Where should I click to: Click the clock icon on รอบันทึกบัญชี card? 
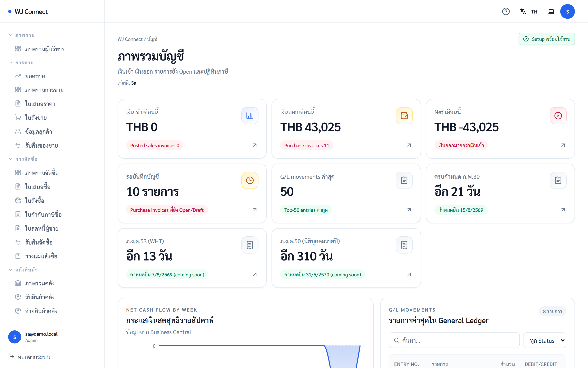click(x=250, y=180)
